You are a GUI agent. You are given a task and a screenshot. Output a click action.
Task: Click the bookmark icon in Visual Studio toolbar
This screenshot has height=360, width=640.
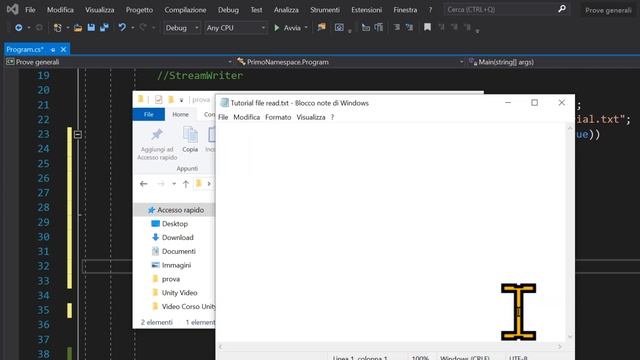coord(427,27)
